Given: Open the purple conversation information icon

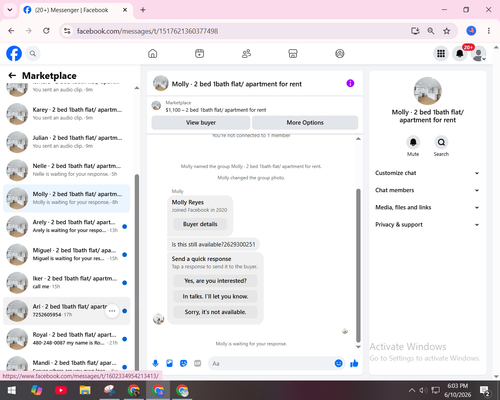Looking at the screenshot, I should pos(350,83).
